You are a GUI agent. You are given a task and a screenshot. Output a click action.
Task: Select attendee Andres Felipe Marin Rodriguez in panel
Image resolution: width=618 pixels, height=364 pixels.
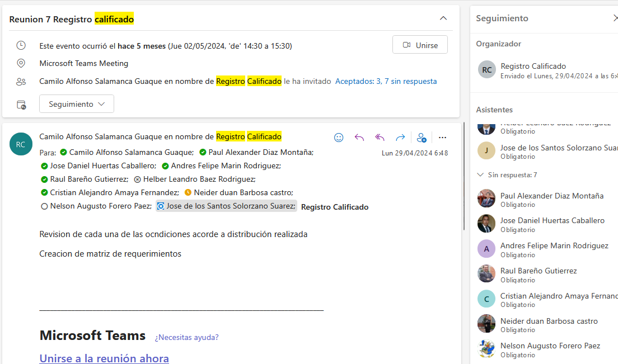[x=554, y=245]
